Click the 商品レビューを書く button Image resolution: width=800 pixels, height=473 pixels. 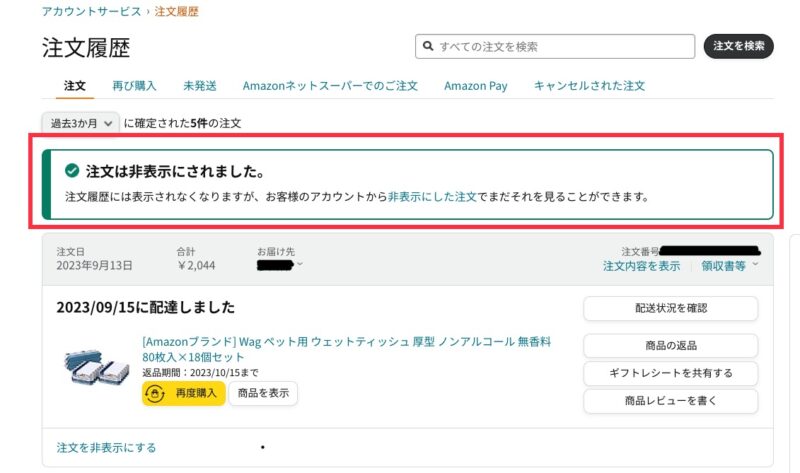[x=670, y=401]
